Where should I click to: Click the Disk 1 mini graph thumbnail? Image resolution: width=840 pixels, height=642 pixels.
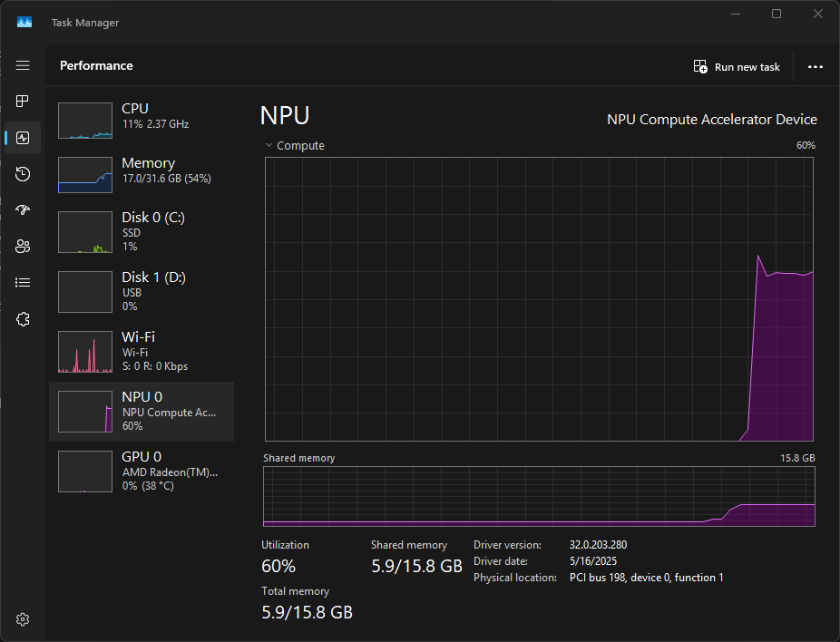pos(85,292)
